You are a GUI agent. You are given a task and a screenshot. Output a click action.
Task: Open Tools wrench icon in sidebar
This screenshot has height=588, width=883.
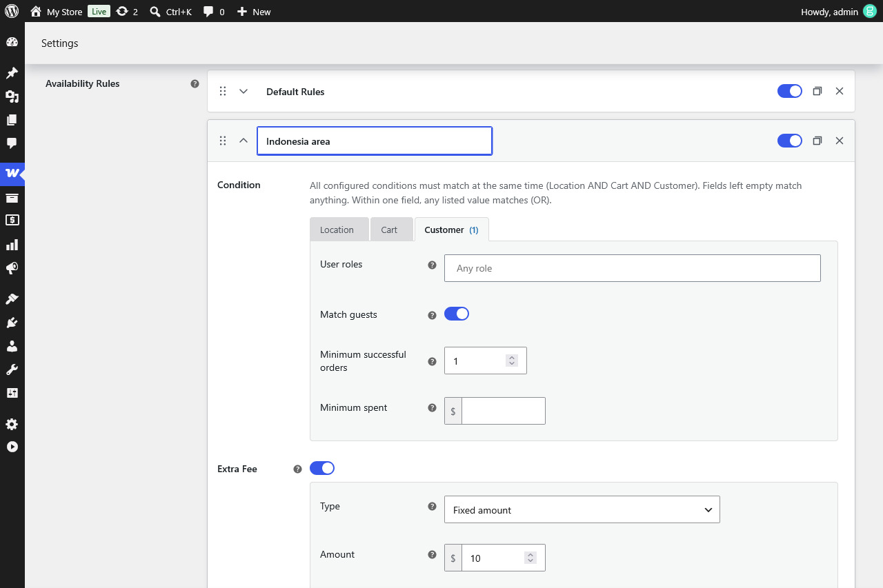pyautogui.click(x=12, y=369)
